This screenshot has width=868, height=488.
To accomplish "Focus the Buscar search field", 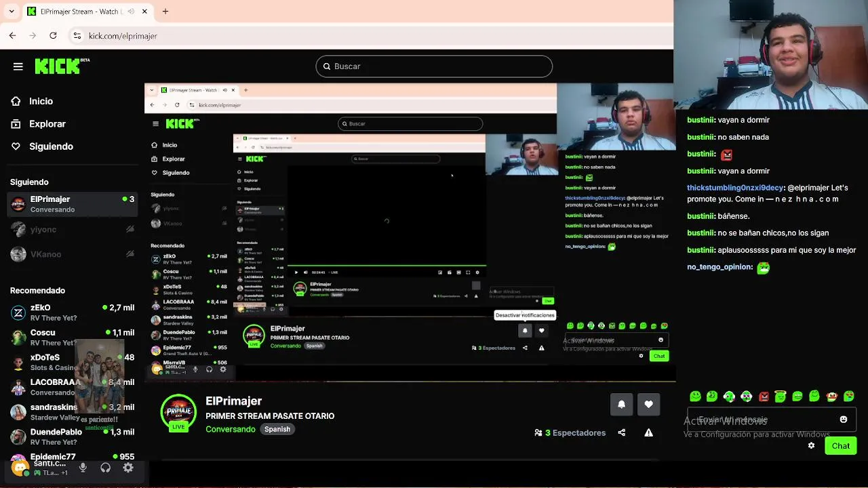I will (434, 66).
